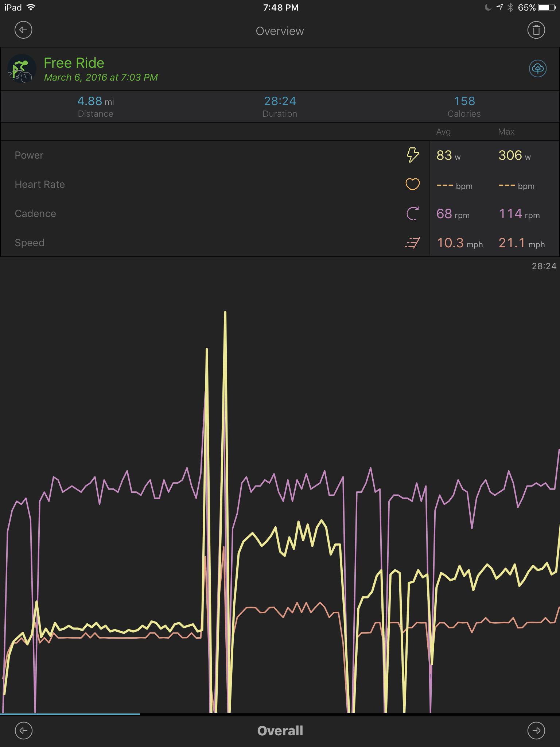Tap the March 6, 2016 date line
This screenshot has height=747, width=560.
point(101,77)
